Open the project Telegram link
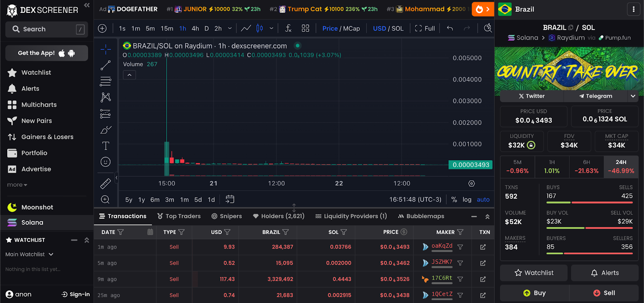Viewport: 644px width, 303px height. coord(596,96)
